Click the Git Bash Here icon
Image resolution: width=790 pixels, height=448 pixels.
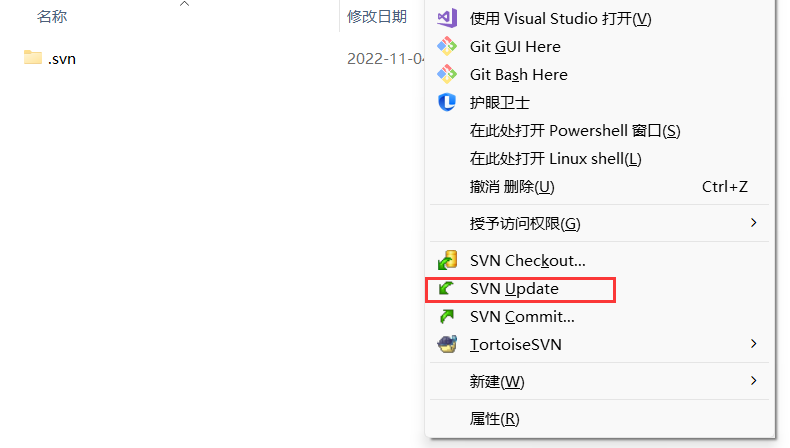pos(447,74)
